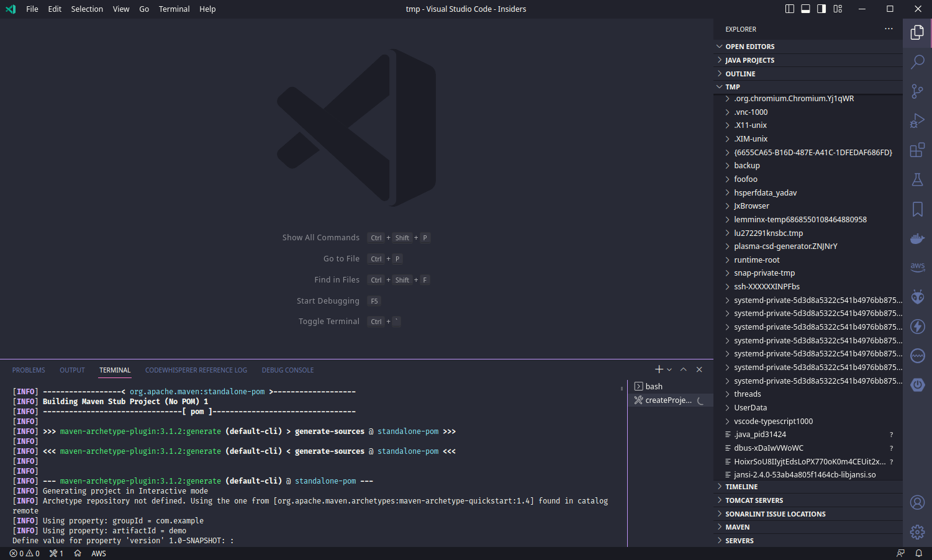
Task: Open Run and Debug view icon
Action: (917, 120)
